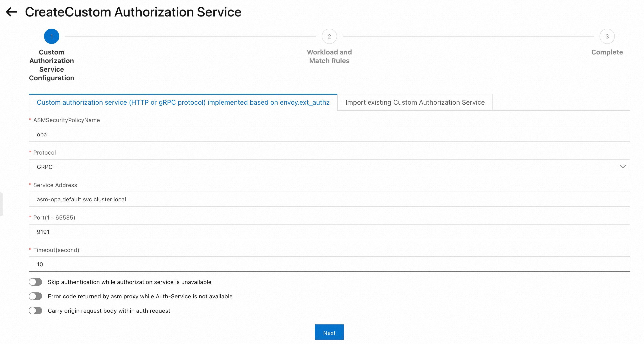Toggle skip authentication when service unavailable
The height and width of the screenshot is (344, 644).
point(35,282)
